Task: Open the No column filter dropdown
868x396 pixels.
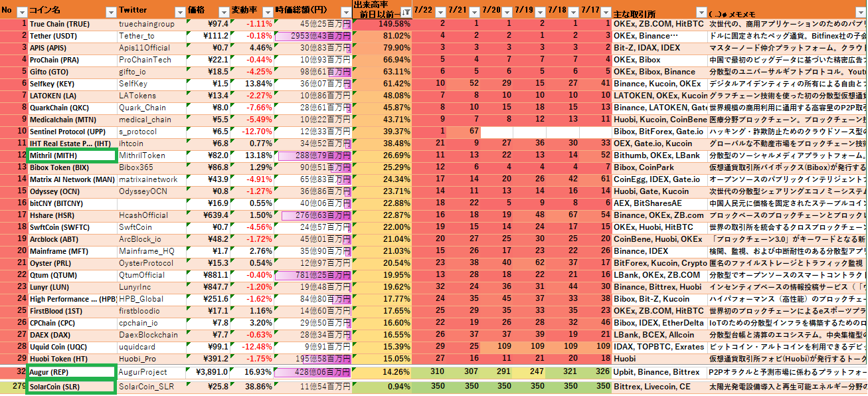Action: coord(21,13)
